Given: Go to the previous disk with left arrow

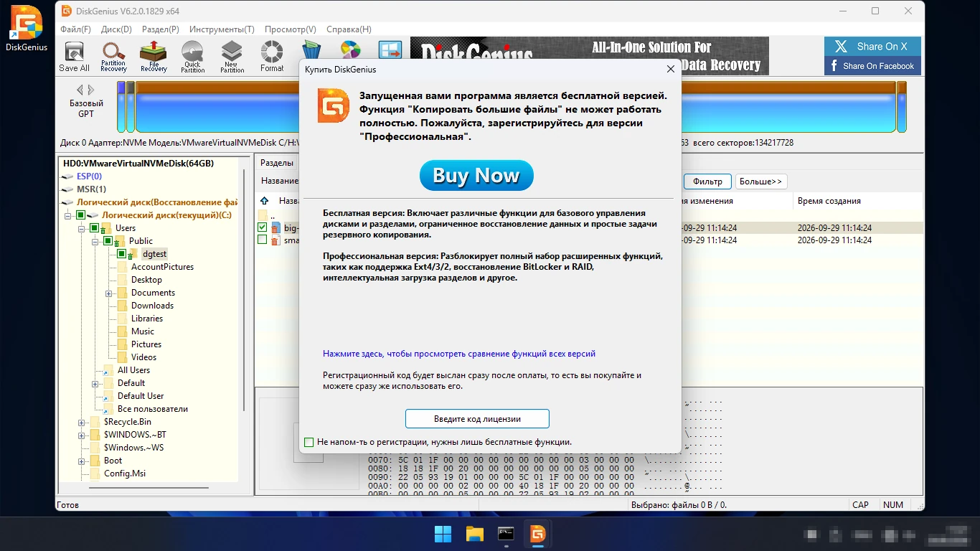Looking at the screenshot, I should click(80, 90).
